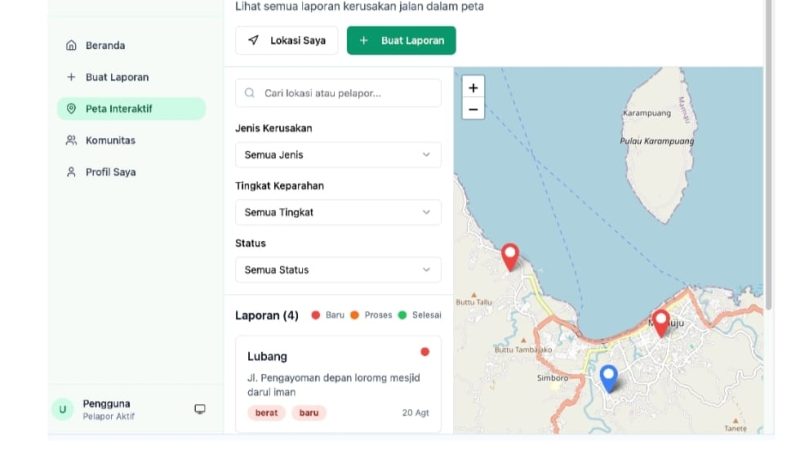The image size is (800, 450).
Task: Zoom in the map with plus
Action: 473,88
